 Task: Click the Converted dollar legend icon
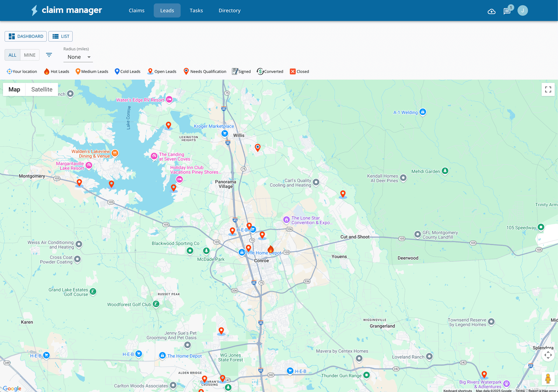[260, 71]
